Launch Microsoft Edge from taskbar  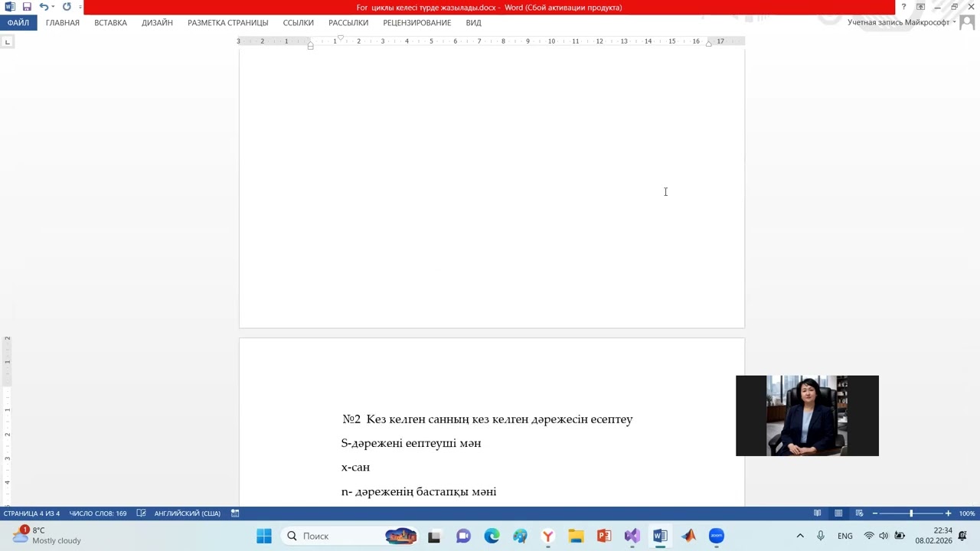tap(492, 536)
